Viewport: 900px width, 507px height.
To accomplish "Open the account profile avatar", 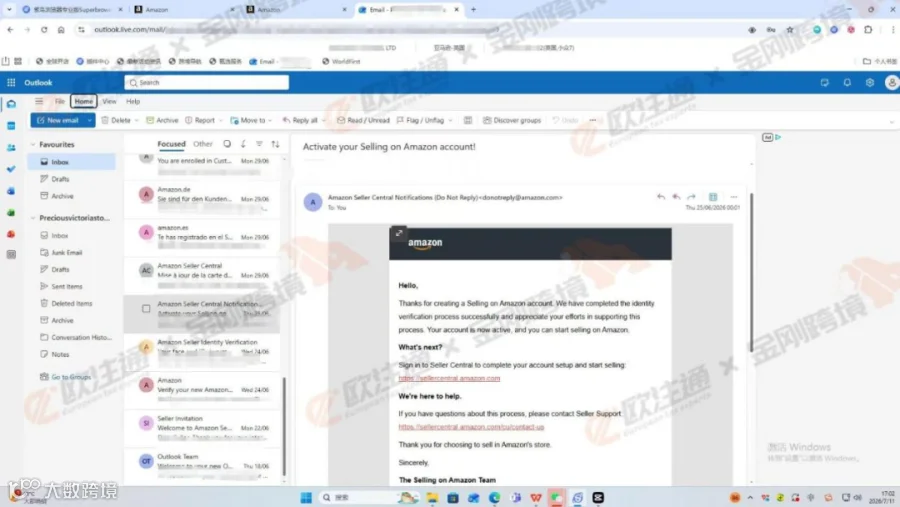I will (x=891, y=83).
